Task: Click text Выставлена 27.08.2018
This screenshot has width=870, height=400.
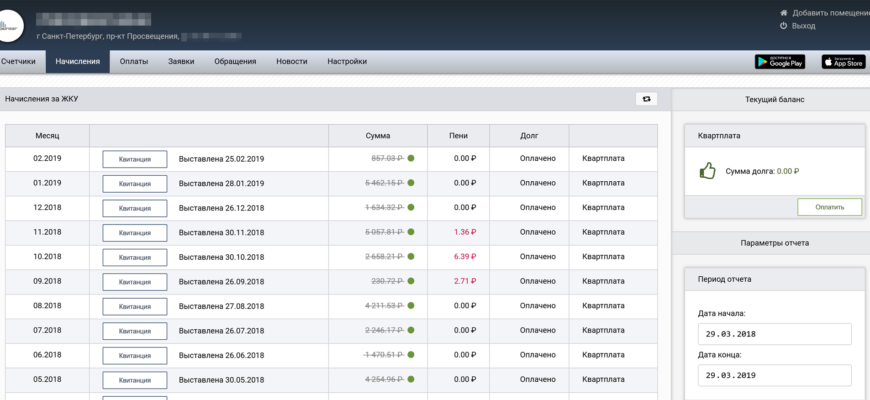Action: (221, 306)
